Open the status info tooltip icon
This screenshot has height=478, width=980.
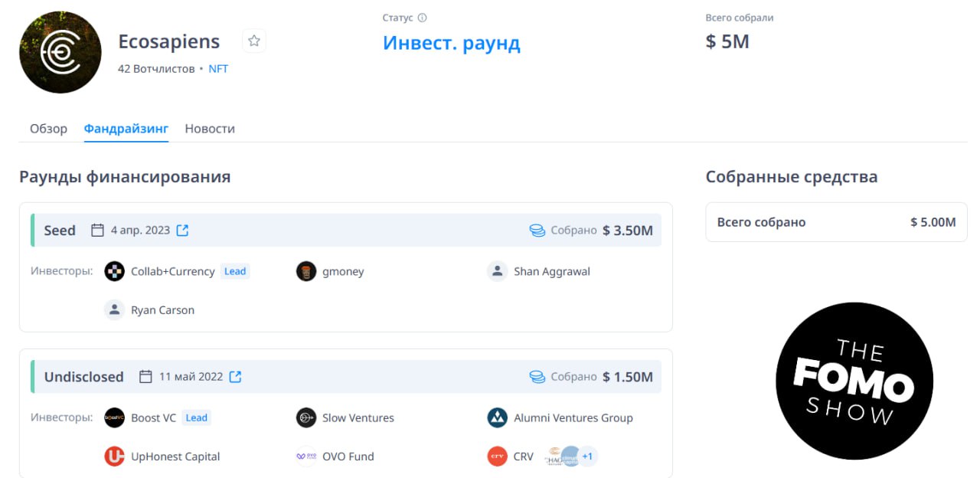tap(422, 18)
